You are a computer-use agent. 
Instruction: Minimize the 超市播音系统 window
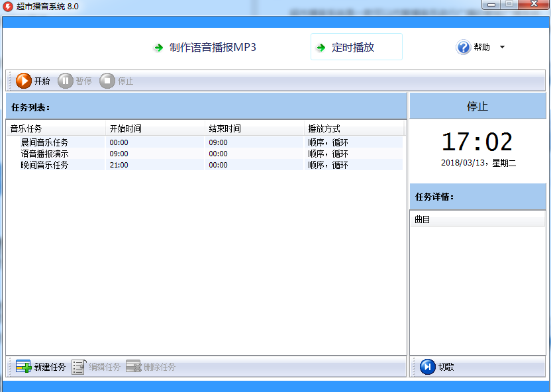[491, 5]
